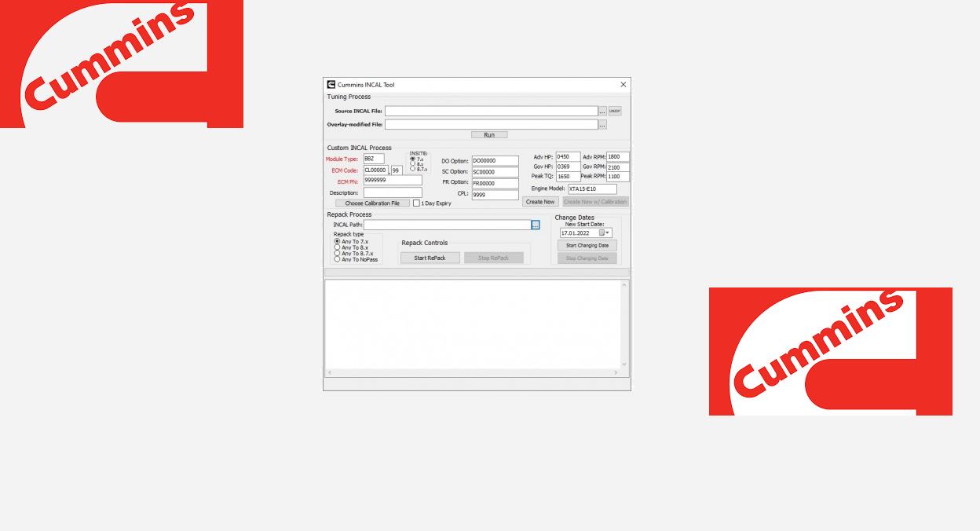Click the Create Now button

[x=540, y=202]
